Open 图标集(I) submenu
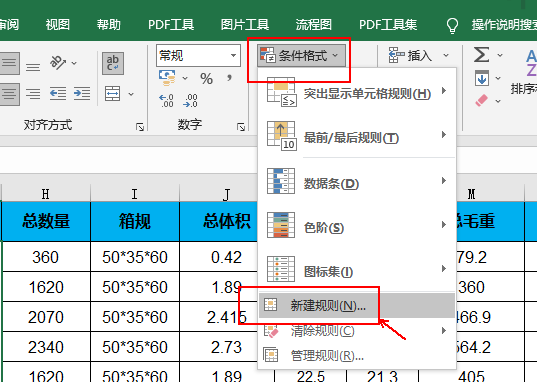 tap(357, 270)
